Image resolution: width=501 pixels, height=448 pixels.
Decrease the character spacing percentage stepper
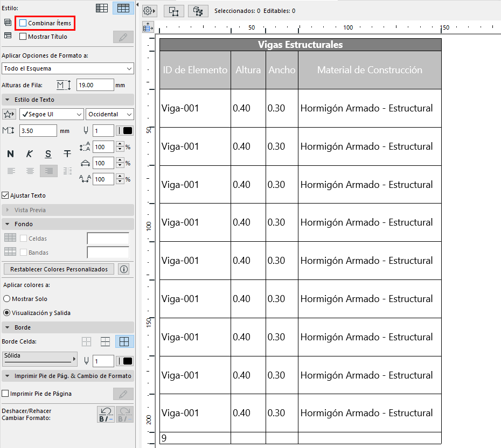click(x=120, y=181)
